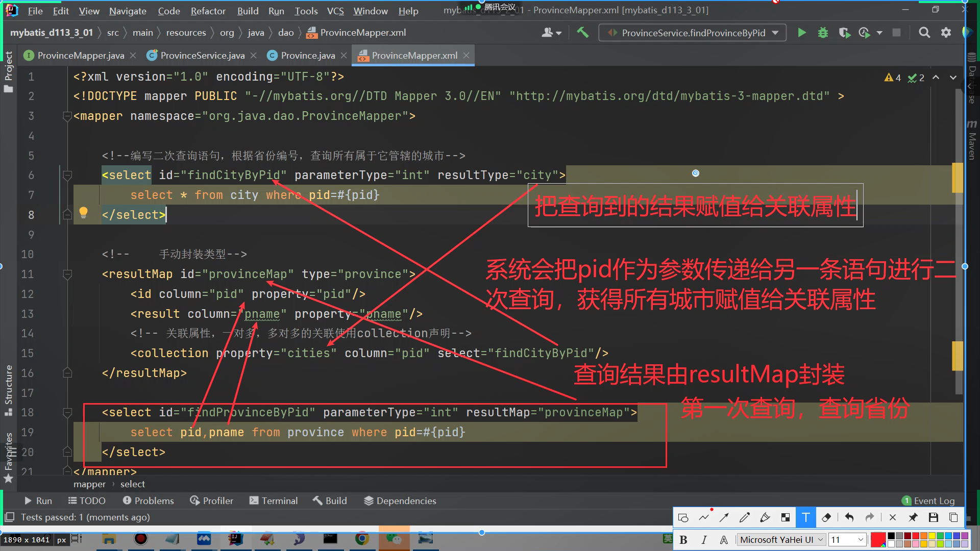Expand the run configuration dropdown
This screenshot has width=980, height=551.
(x=775, y=33)
